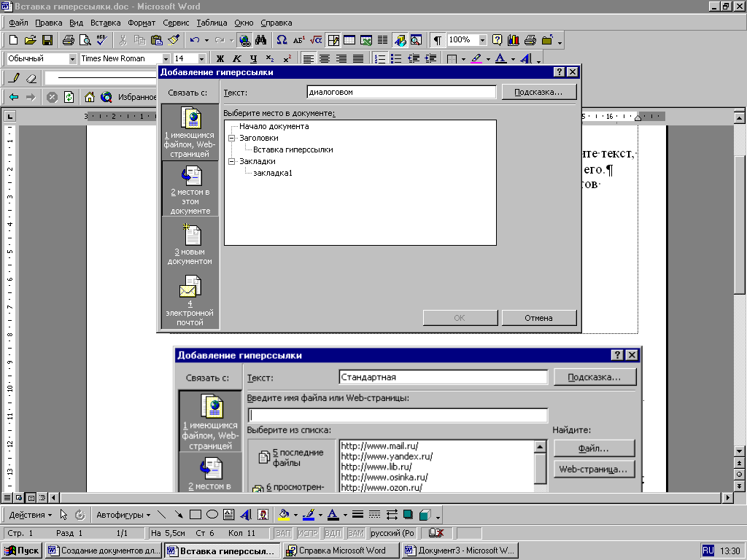The height and width of the screenshot is (560, 747).
Task: Create a new blank document
Action: pyautogui.click(x=14, y=40)
